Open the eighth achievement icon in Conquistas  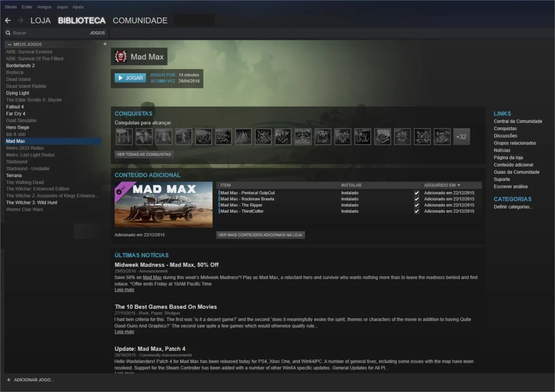[x=263, y=137]
